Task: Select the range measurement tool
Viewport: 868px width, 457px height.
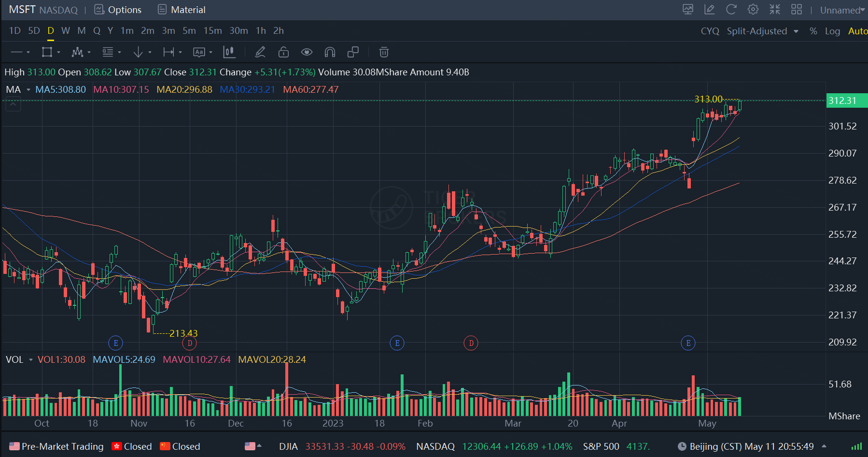Action: tap(168, 52)
